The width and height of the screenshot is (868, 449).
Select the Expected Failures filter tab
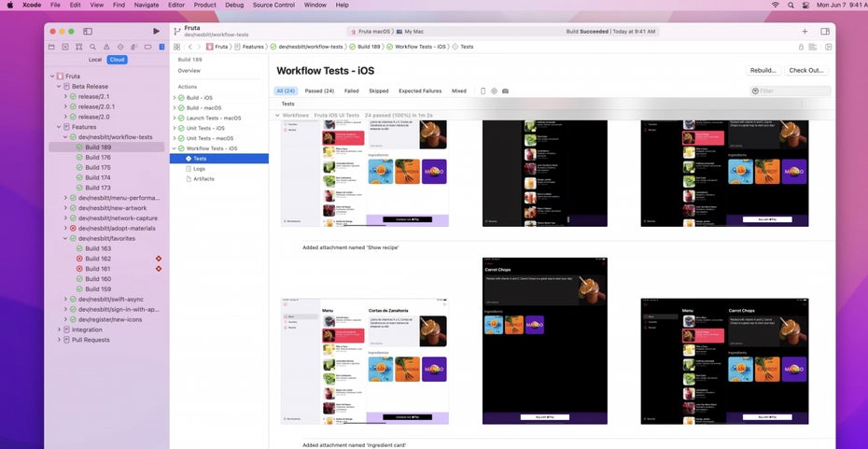(x=420, y=91)
